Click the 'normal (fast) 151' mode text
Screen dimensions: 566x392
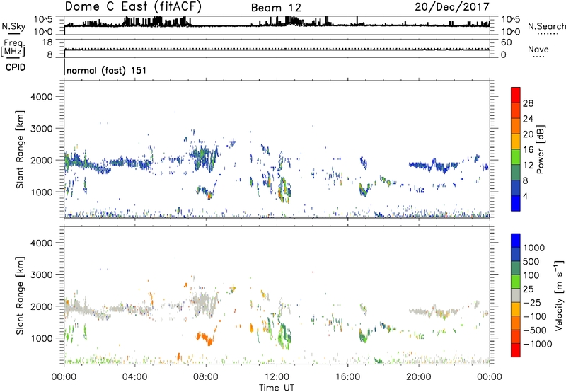(x=107, y=70)
